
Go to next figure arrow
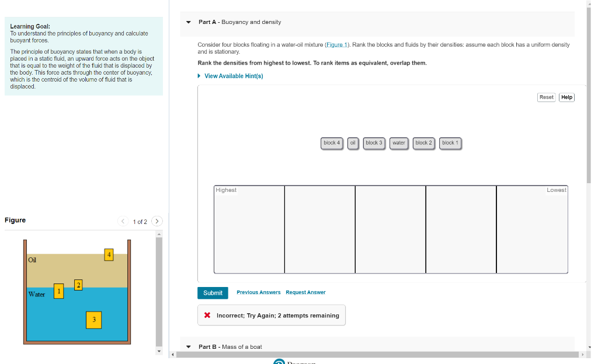pos(157,221)
